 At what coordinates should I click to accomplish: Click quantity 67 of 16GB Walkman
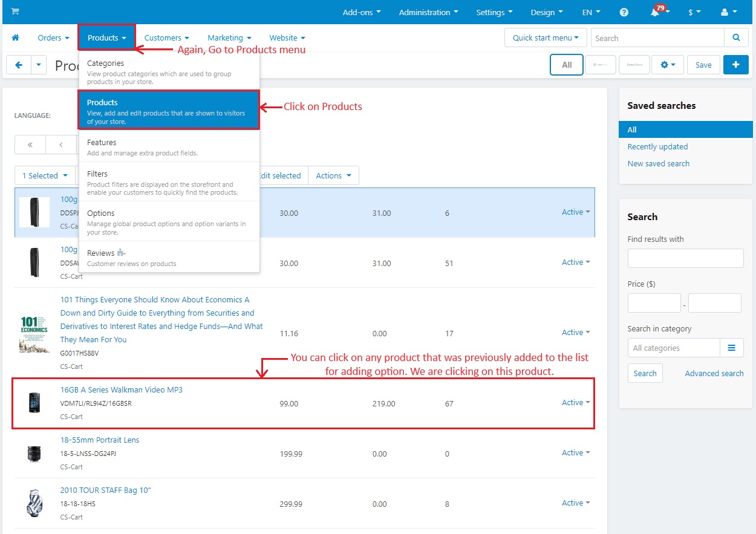point(449,403)
